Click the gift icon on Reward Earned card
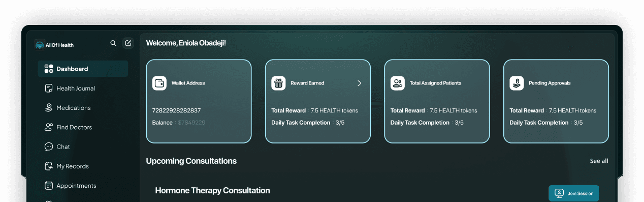This screenshot has width=644, height=202. point(278,83)
